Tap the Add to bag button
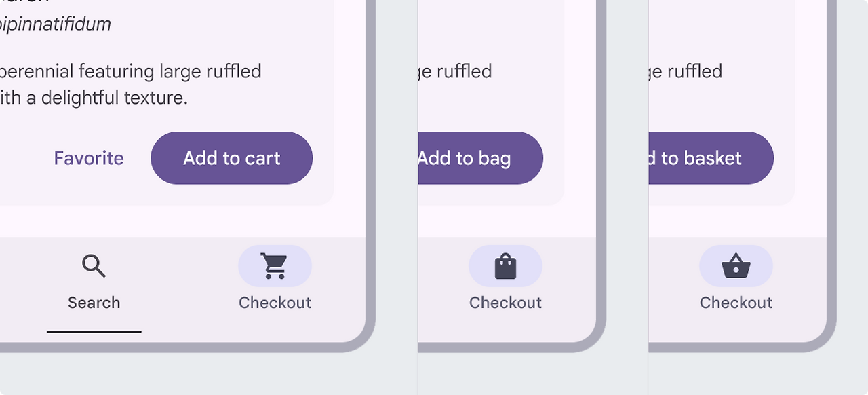This screenshot has width=868, height=395. pyautogui.click(x=480, y=158)
